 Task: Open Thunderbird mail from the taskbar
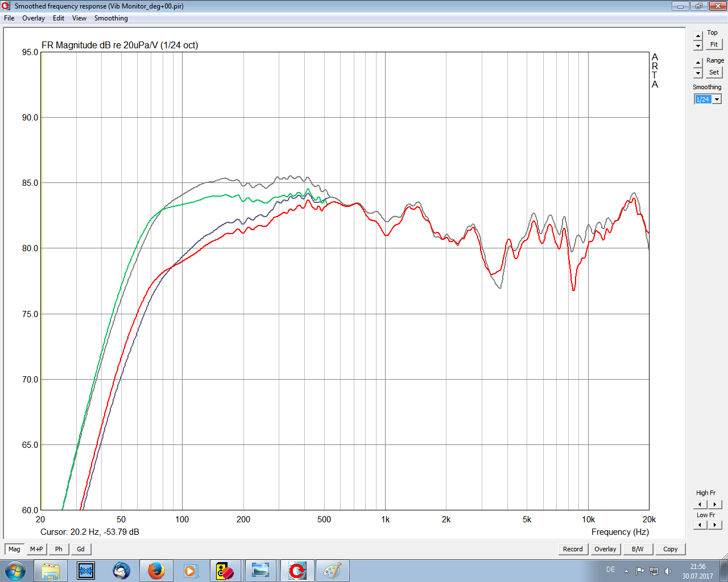[x=121, y=571]
